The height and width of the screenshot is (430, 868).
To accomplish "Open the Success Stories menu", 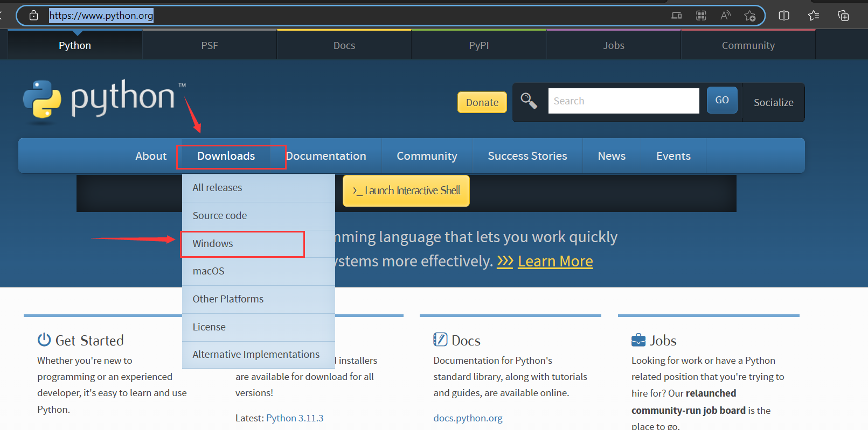I will [527, 156].
